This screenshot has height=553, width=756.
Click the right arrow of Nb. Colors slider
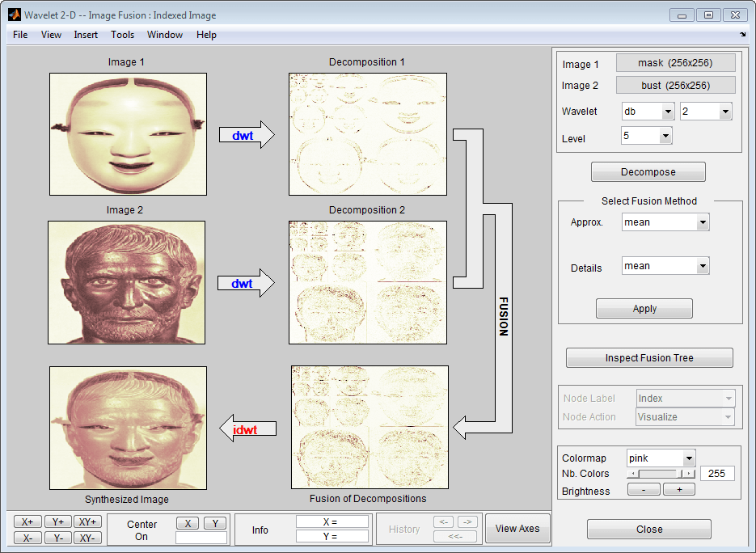(690, 474)
